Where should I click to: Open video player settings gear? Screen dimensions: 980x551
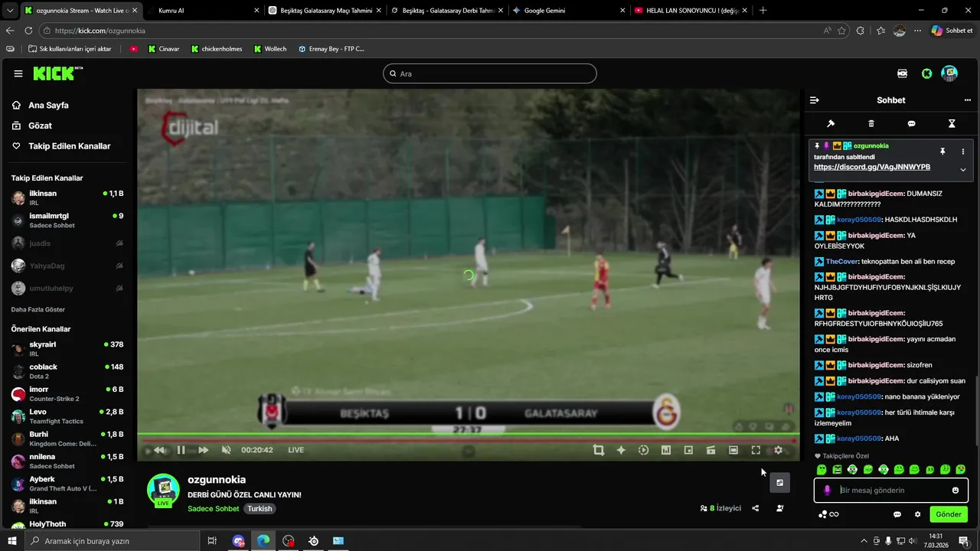tap(779, 450)
